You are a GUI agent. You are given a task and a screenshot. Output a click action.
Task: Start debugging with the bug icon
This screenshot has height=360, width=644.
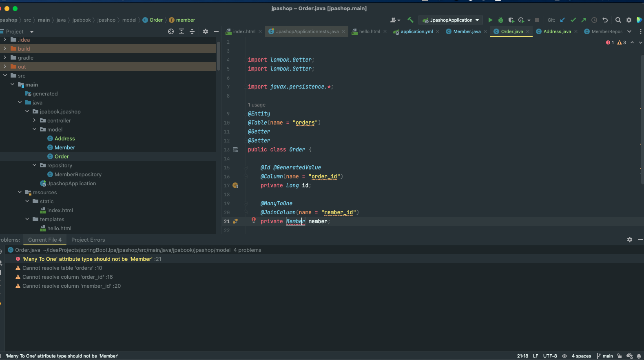(x=501, y=20)
